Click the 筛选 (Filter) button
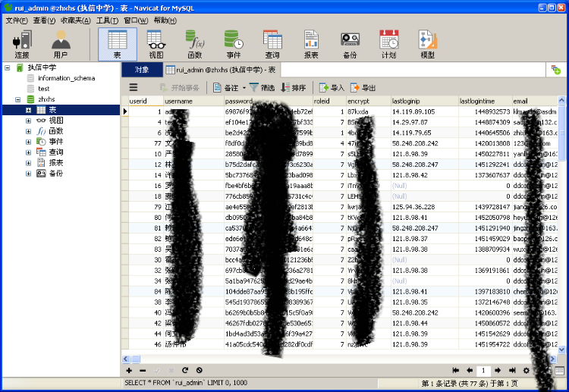The height and width of the screenshot is (392, 569). 262,88
